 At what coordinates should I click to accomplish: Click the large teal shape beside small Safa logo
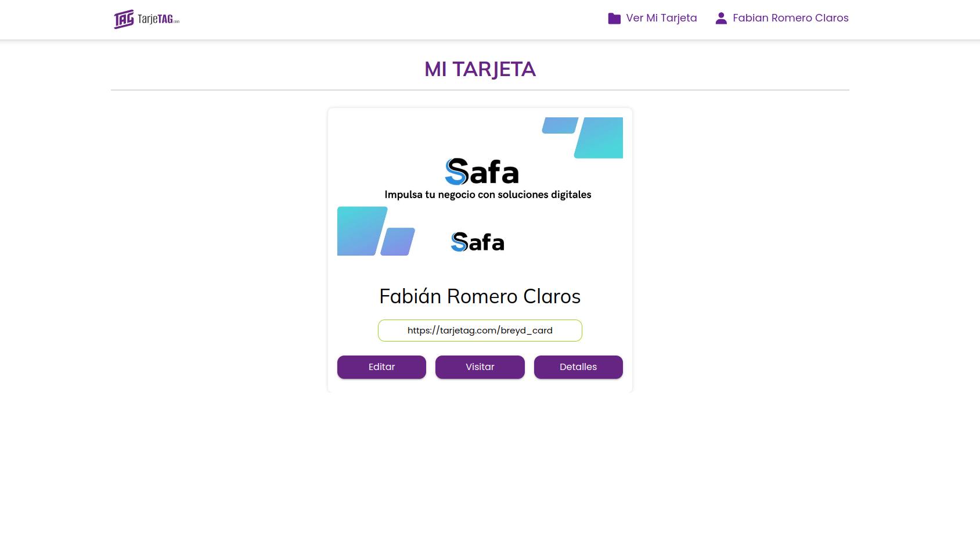361,231
